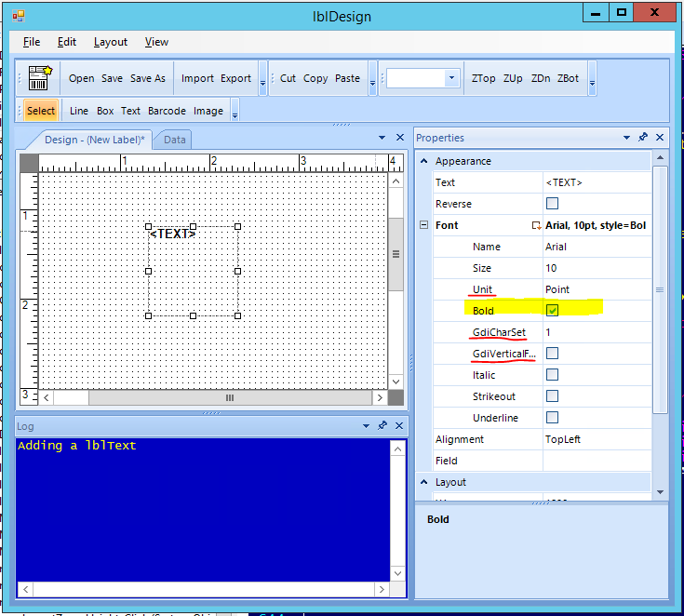Open the File menu
Image resolution: width=684 pixels, height=616 pixels.
32,42
